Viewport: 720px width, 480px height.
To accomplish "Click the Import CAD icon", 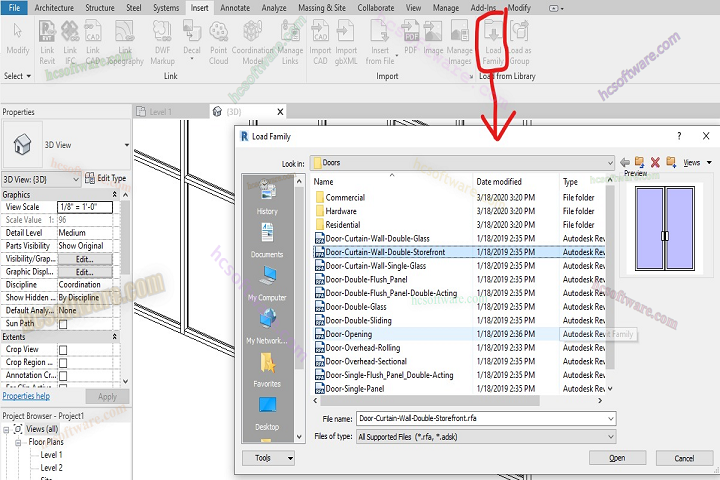I will pos(320,42).
